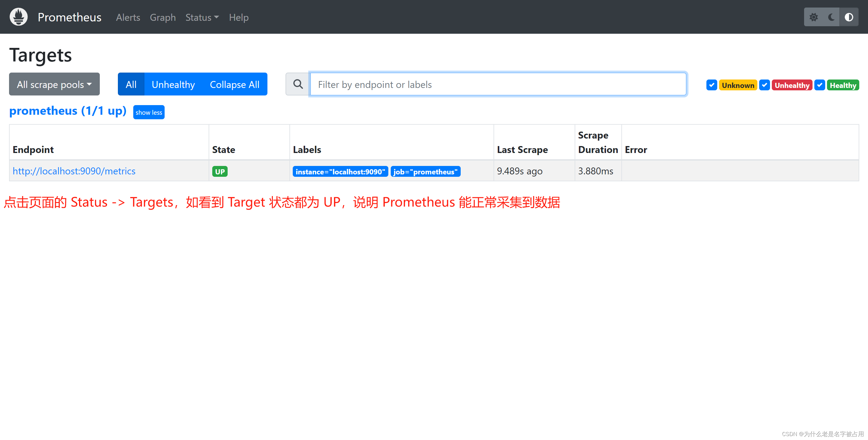Click the instance="localhost:9090" label badge
The image size is (868, 440).
tap(340, 171)
